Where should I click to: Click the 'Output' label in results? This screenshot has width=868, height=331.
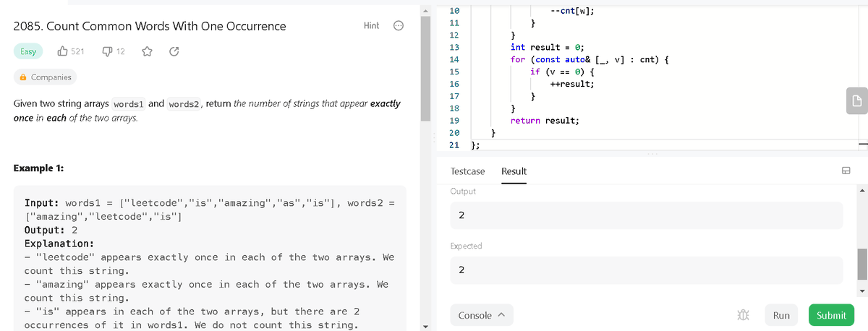pos(463,192)
